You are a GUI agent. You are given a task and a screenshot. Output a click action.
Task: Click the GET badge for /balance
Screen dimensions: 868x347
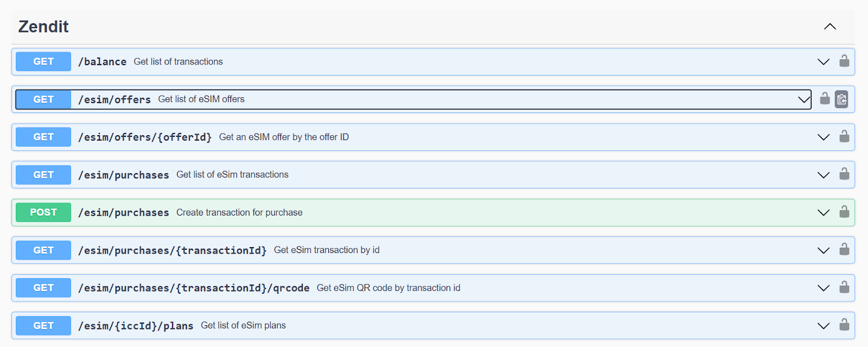(43, 61)
